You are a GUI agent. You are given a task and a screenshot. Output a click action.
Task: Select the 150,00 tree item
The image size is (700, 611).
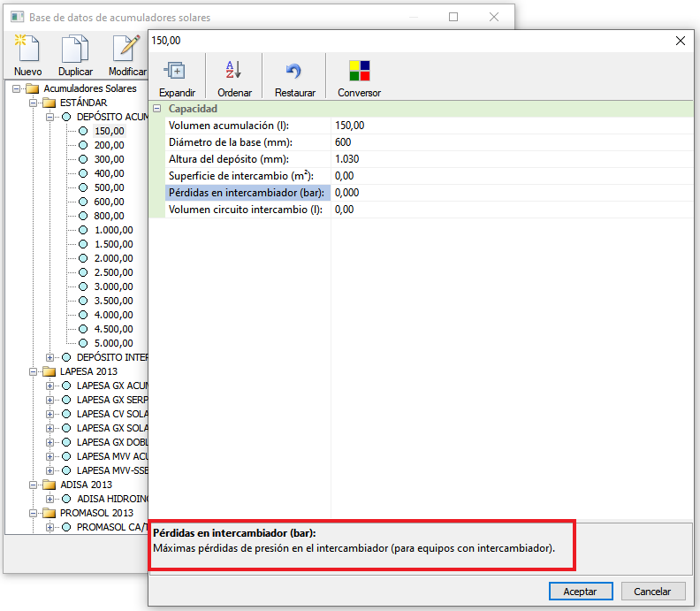[x=109, y=131]
